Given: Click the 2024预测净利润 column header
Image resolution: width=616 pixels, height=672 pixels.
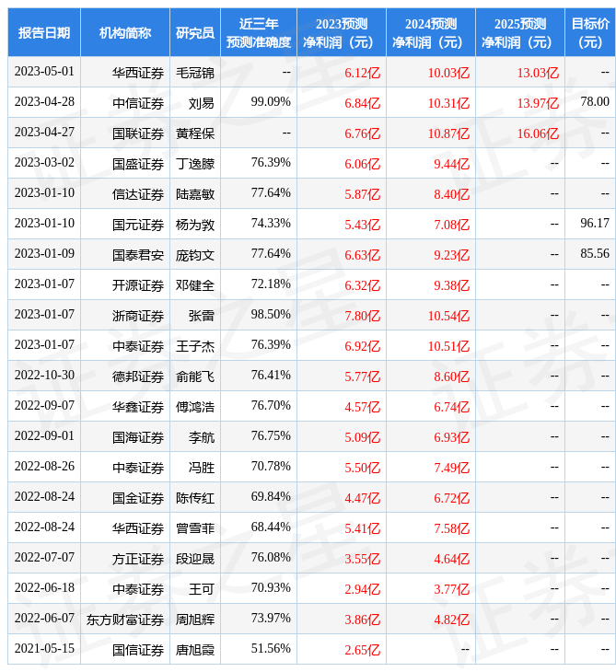Looking at the screenshot, I should (x=431, y=32).
